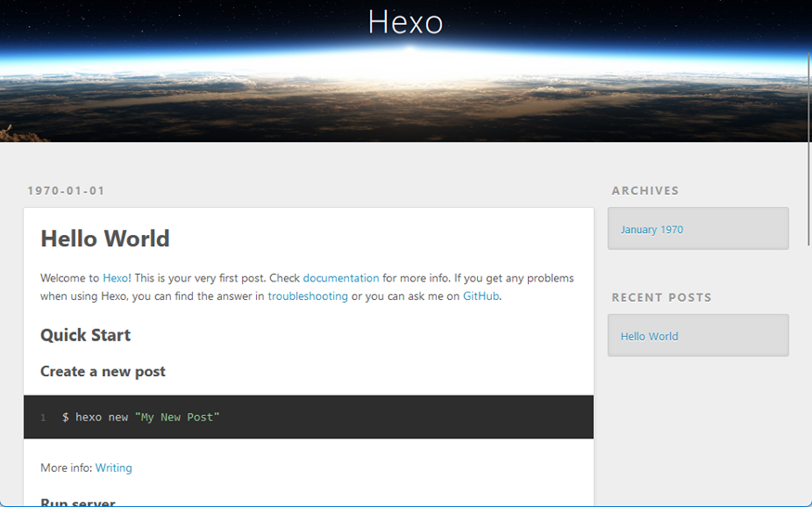
Task: Open the 1970-01-01 post date link
Action: click(66, 191)
